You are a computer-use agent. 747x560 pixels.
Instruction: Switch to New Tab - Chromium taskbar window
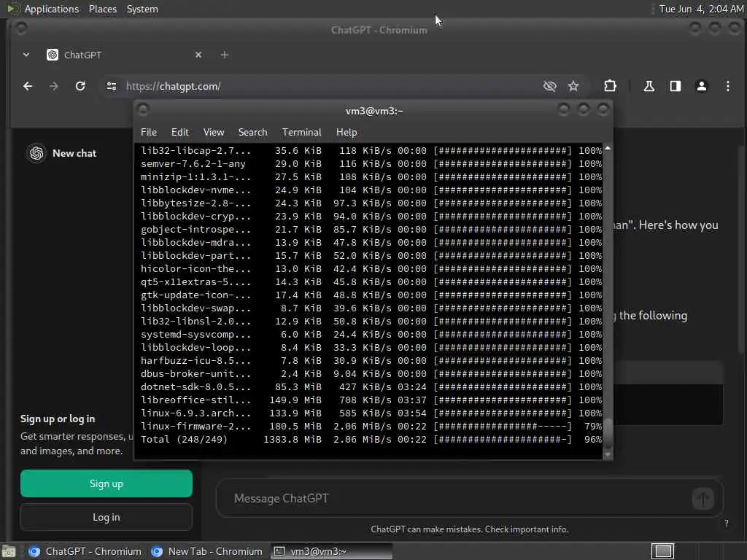(x=206, y=551)
